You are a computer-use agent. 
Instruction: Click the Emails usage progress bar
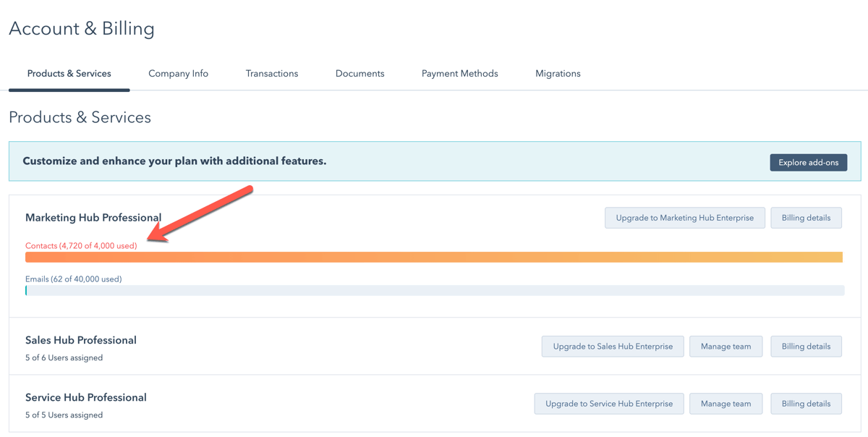coord(434,290)
